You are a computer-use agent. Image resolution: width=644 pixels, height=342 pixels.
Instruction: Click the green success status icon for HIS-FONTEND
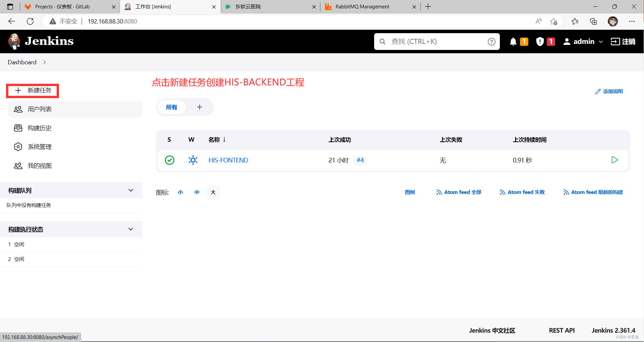[x=170, y=160]
